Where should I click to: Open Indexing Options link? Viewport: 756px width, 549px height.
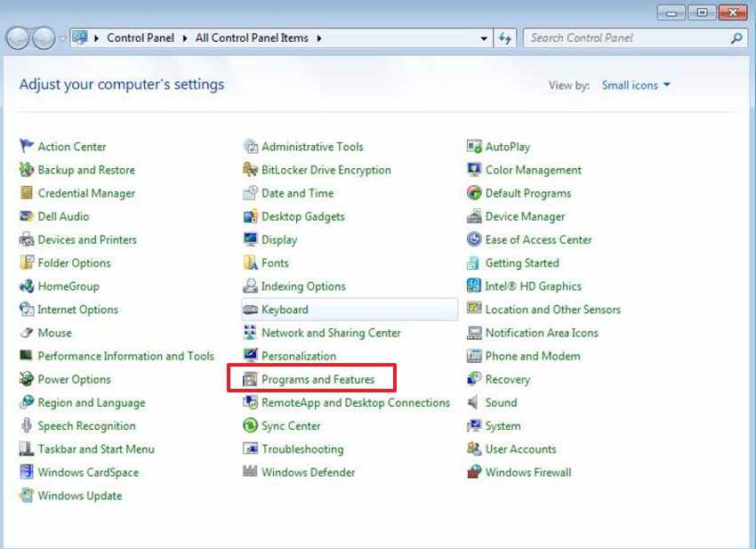coord(303,287)
